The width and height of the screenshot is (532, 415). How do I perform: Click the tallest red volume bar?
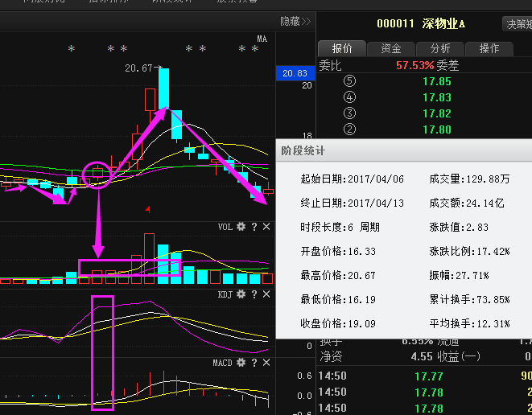pyautogui.click(x=149, y=258)
